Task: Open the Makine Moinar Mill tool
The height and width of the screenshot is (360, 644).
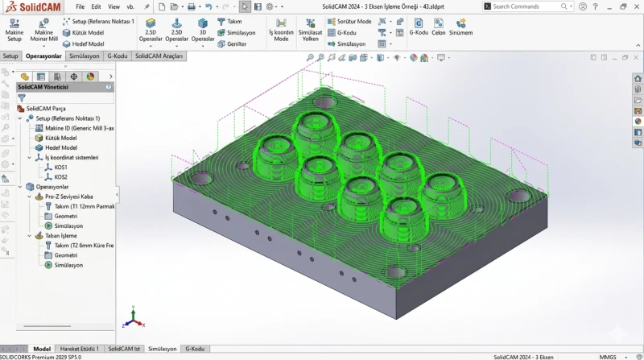Action: (x=43, y=30)
